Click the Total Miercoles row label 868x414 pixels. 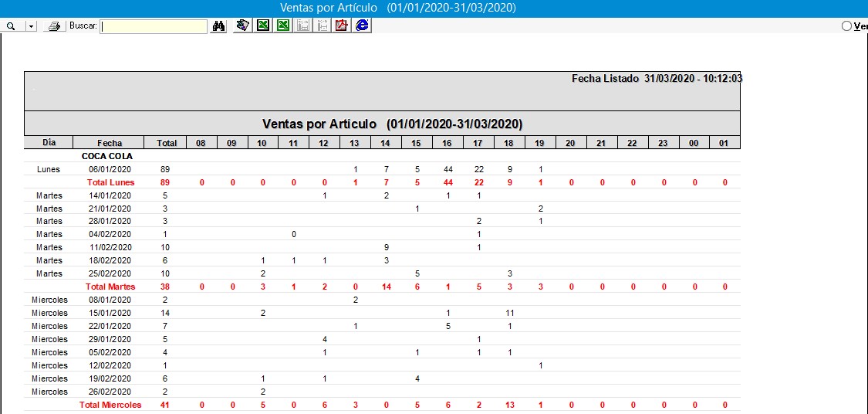110,406
